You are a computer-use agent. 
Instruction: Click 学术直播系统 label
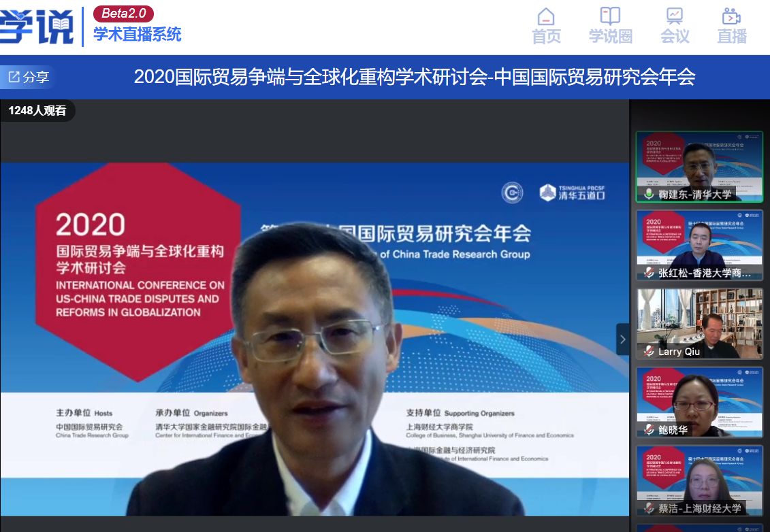(138, 34)
